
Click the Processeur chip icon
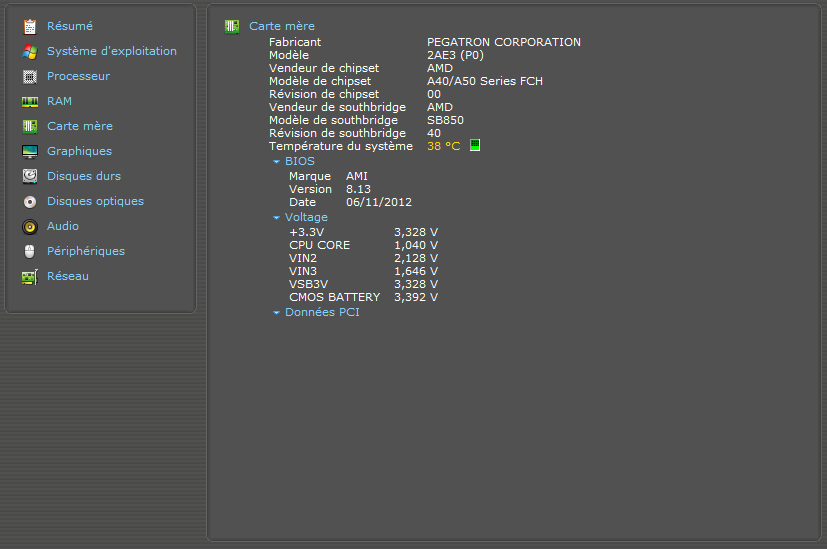tap(30, 77)
